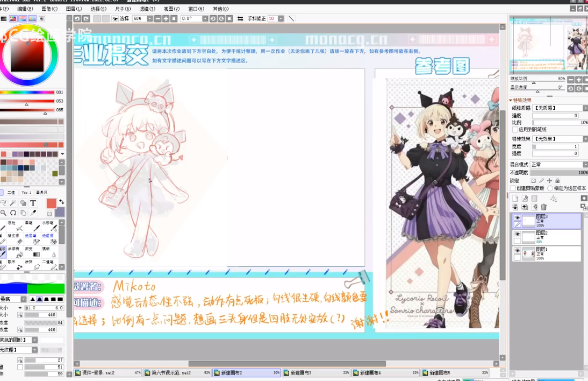Click the redo arrow in toolbar
This screenshot has height=381, width=588.
tap(86, 18)
